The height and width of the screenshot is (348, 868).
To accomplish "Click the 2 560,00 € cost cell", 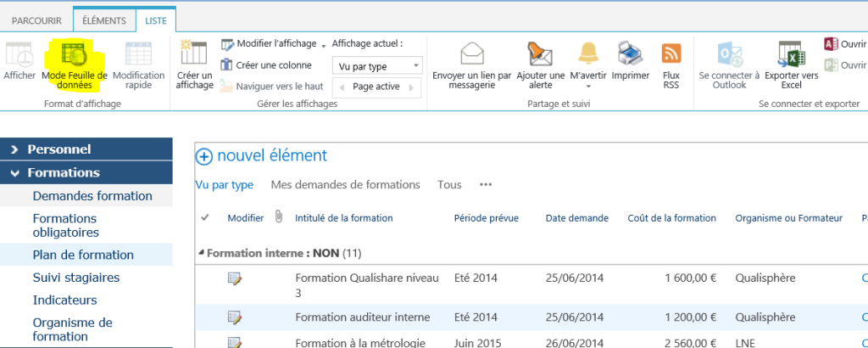I will point(691,342).
